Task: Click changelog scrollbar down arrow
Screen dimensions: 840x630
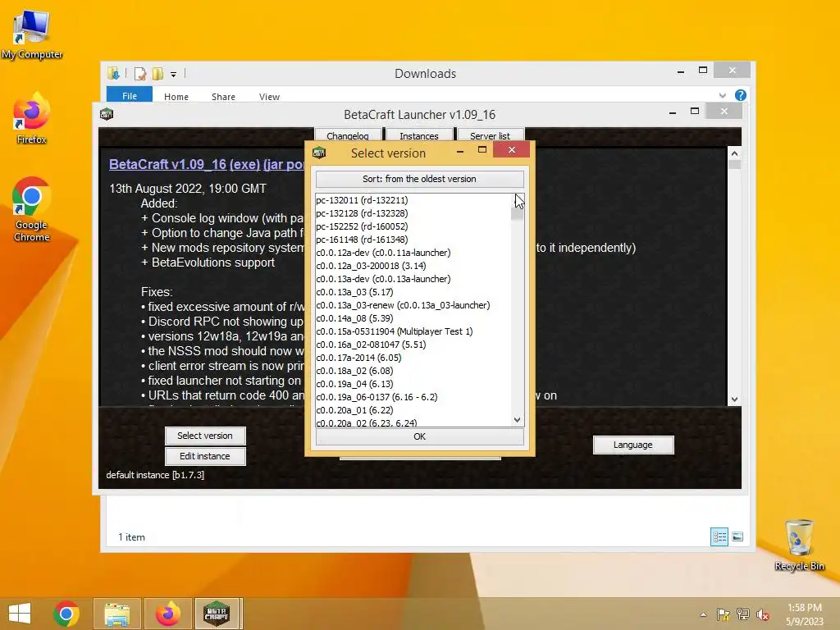Action: point(734,399)
